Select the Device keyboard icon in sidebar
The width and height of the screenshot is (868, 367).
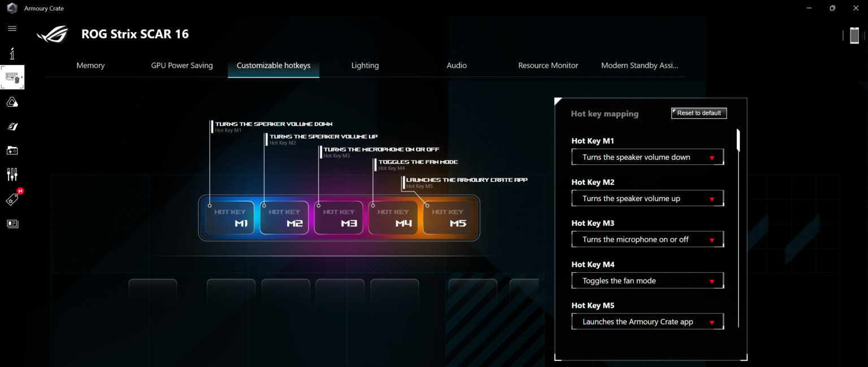pos(11,77)
